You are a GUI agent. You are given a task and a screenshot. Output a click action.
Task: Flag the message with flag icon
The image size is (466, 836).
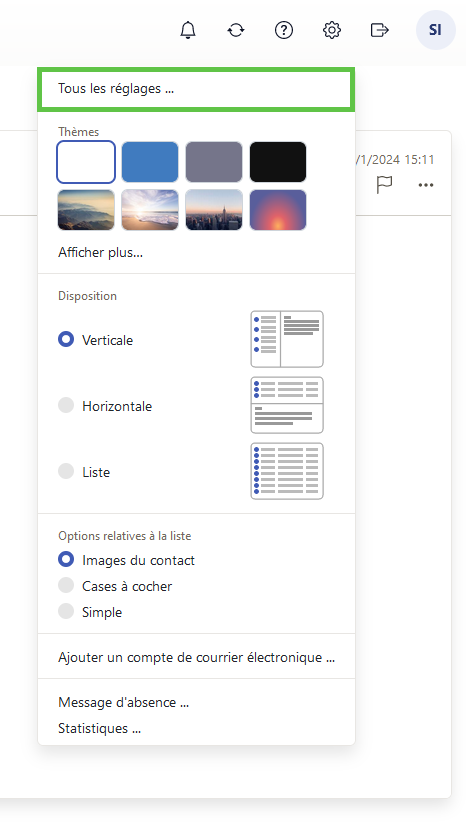point(384,185)
